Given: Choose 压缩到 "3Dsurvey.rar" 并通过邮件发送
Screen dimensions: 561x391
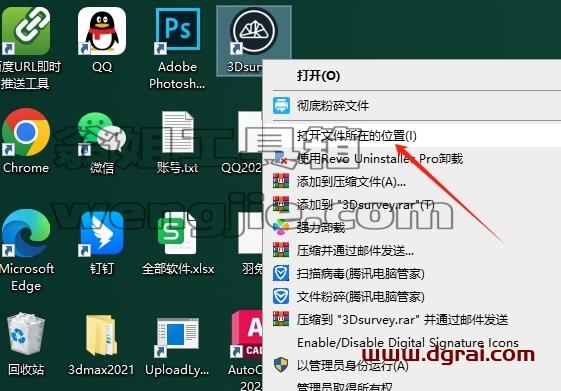Looking at the screenshot, I should 411,319.
